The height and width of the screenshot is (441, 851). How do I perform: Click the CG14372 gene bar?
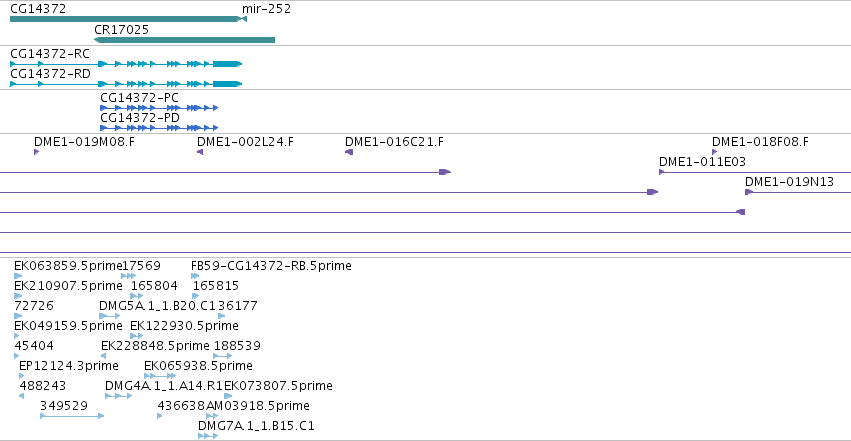pyautogui.click(x=125, y=19)
